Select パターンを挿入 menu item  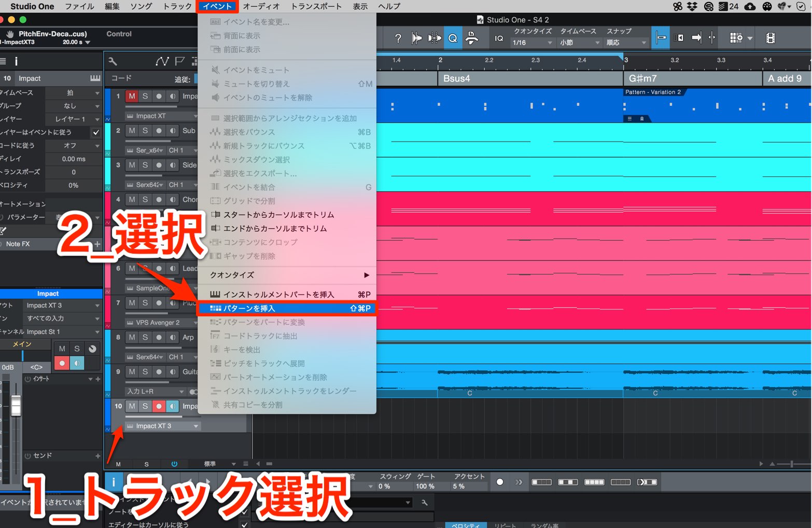(x=287, y=308)
